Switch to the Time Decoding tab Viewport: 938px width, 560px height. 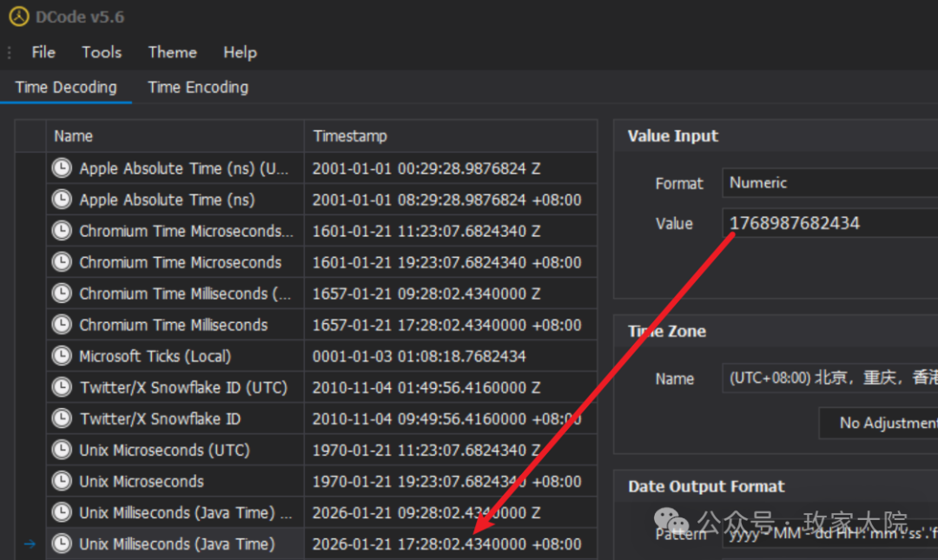tap(66, 88)
